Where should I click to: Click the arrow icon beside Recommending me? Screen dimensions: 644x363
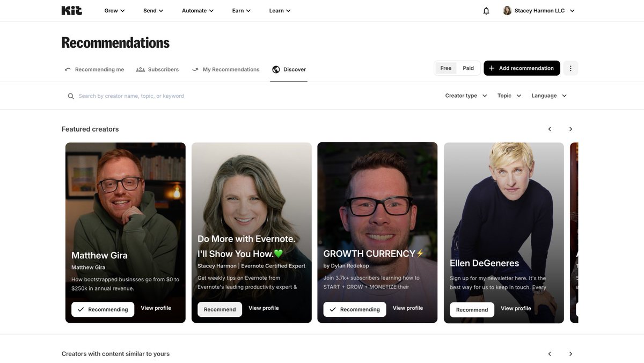[68, 69]
